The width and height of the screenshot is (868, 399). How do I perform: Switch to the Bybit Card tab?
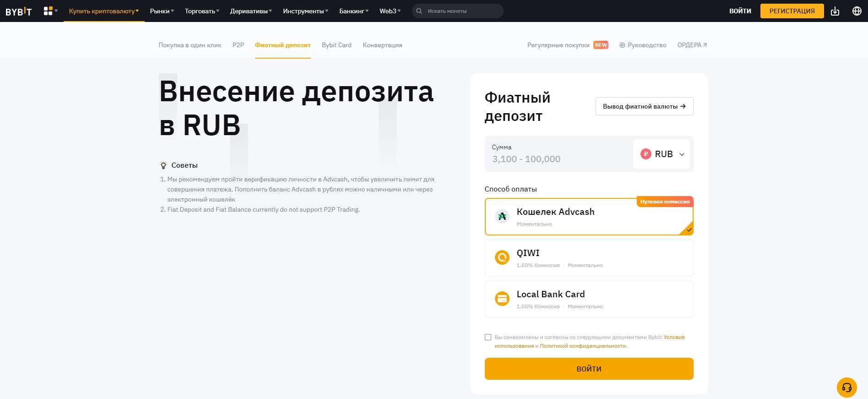click(336, 45)
